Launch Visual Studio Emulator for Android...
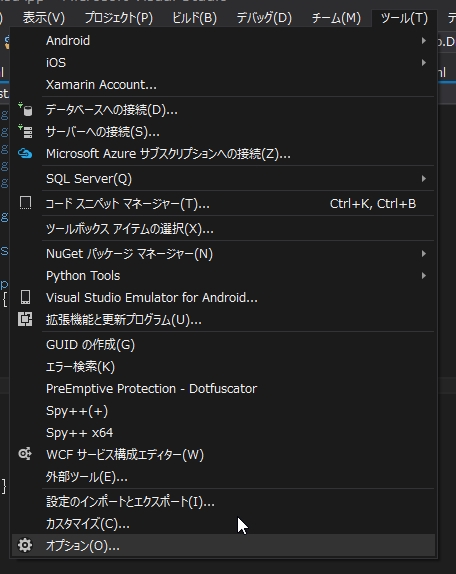This screenshot has height=574, width=456. click(x=223, y=297)
